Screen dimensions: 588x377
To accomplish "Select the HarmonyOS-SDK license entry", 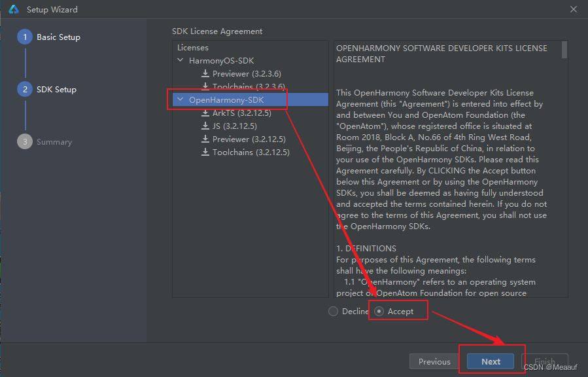I will 221,60.
